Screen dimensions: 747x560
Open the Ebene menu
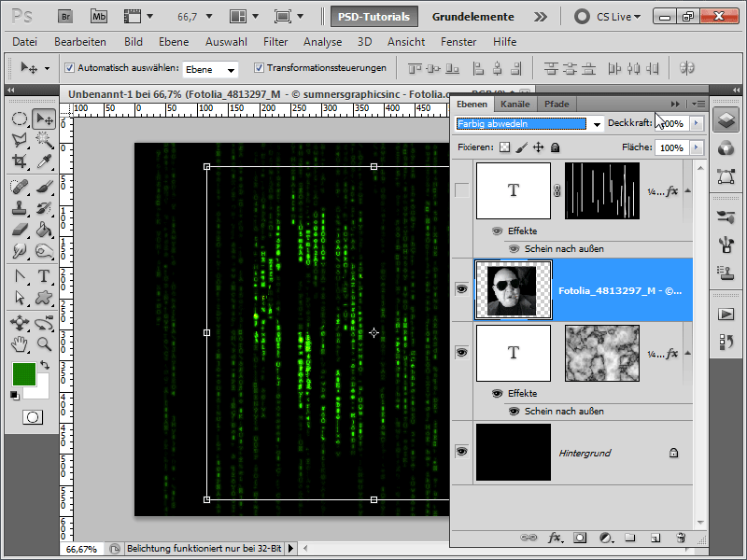(174, 42)
